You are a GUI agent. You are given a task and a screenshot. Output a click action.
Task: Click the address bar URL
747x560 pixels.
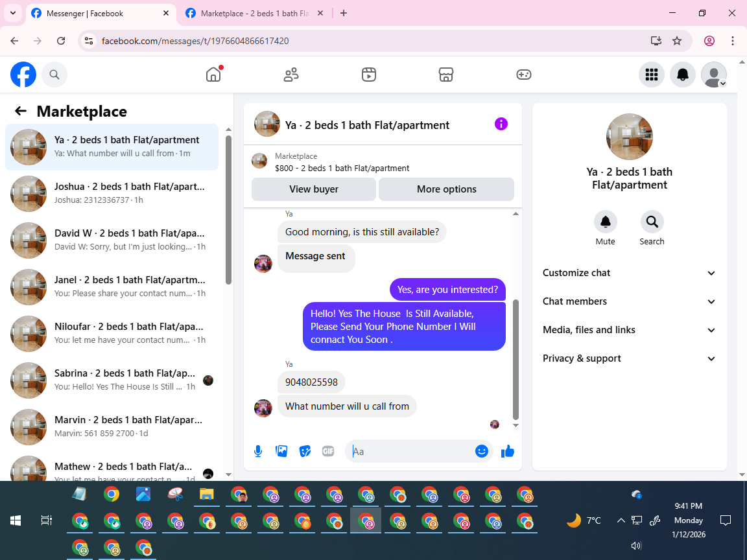pos(195,41)
